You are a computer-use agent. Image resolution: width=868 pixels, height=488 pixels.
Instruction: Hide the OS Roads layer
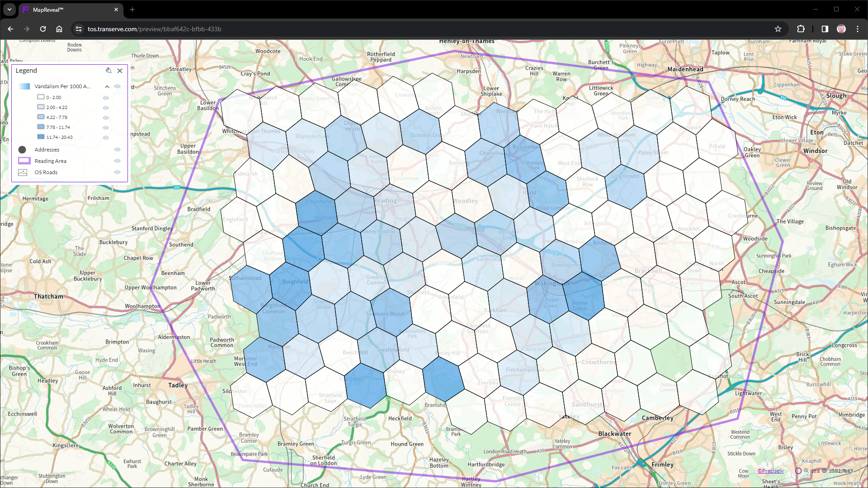pos(117,172)
